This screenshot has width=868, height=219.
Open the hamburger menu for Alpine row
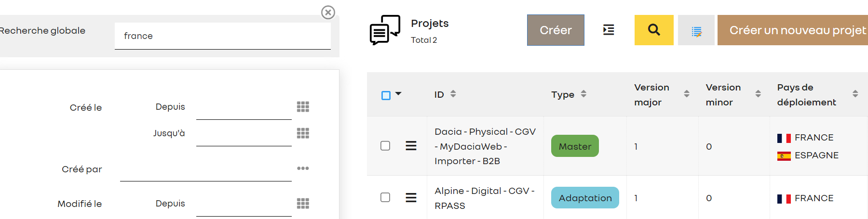[411, 197]
